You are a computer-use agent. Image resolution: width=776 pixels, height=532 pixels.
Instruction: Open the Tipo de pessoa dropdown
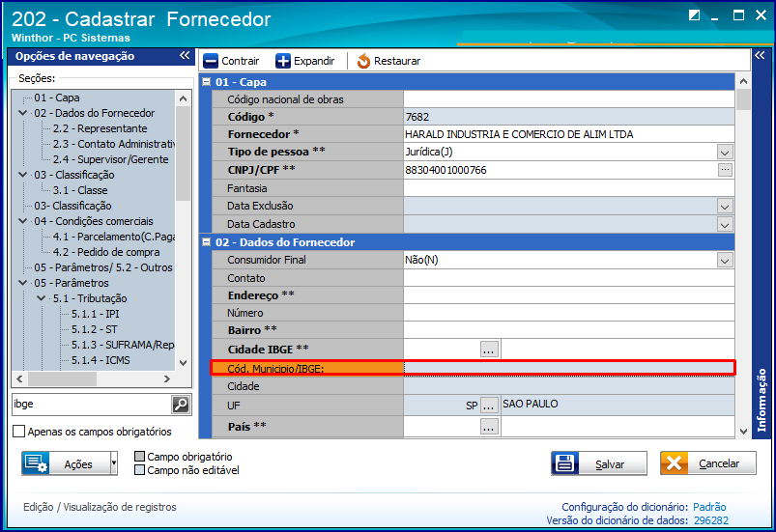click(x=725, y=153)
